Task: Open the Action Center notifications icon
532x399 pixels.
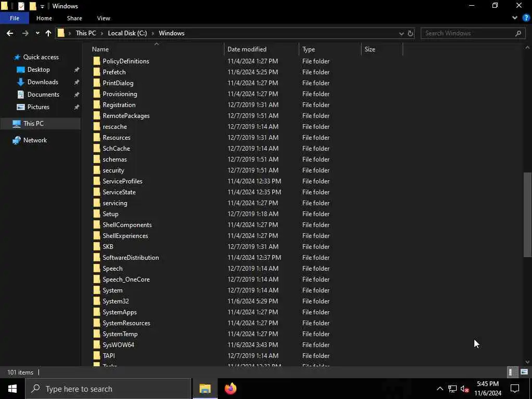Action: coord(515,389)
